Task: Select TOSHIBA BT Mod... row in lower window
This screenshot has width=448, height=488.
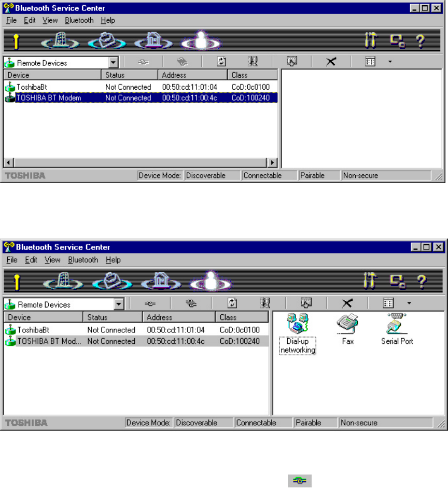Action: click(x=136, y=341)
